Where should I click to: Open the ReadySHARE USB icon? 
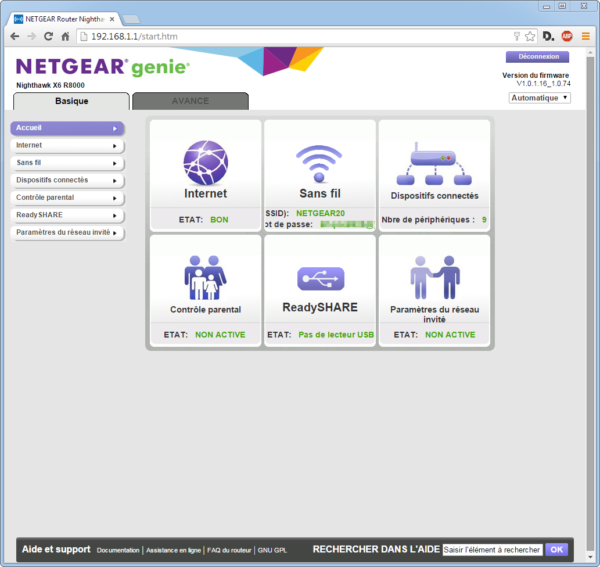(x=320, y=277)
